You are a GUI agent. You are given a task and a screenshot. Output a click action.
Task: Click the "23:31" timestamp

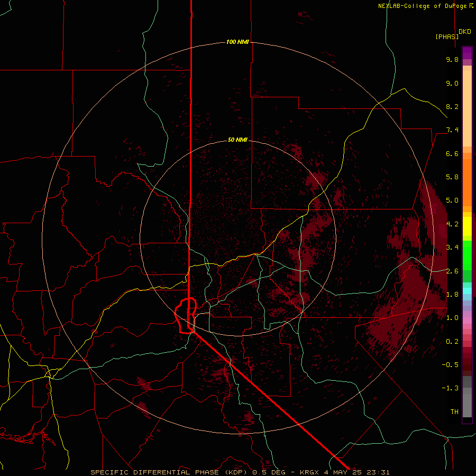378,472
